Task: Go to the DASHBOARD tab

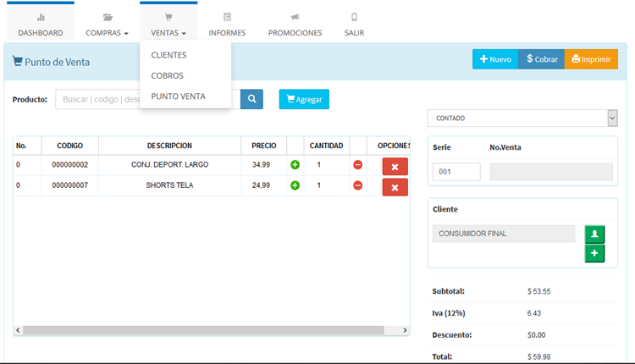Action: 41,24
